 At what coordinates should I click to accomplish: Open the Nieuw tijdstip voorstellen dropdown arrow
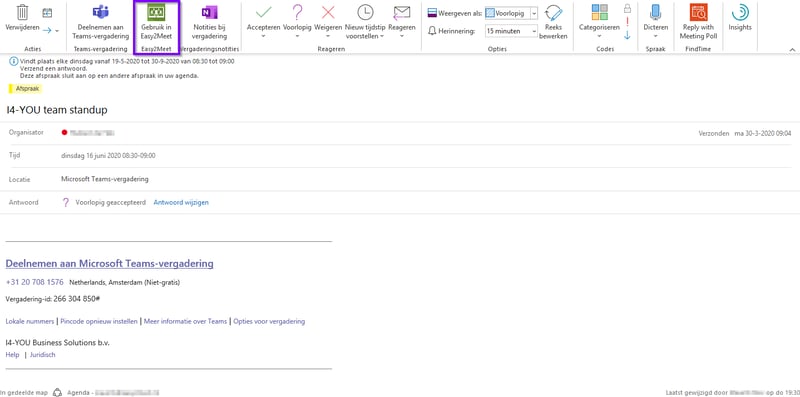point(381,36)
